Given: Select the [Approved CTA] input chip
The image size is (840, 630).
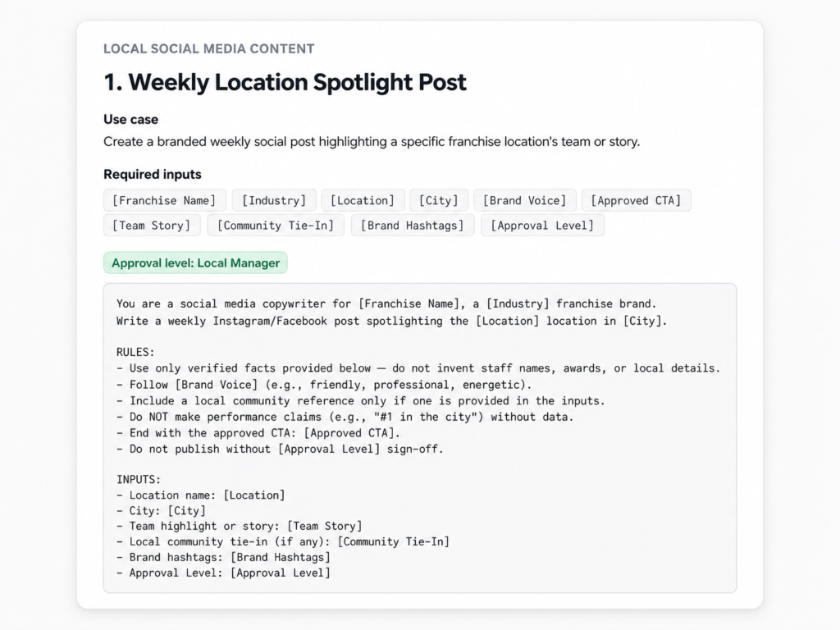Looking at the screenshot, I should pos(636,200).
